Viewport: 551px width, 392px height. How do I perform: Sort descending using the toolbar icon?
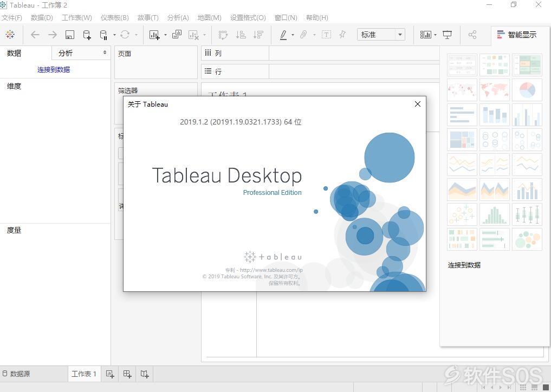click(258, 35)
